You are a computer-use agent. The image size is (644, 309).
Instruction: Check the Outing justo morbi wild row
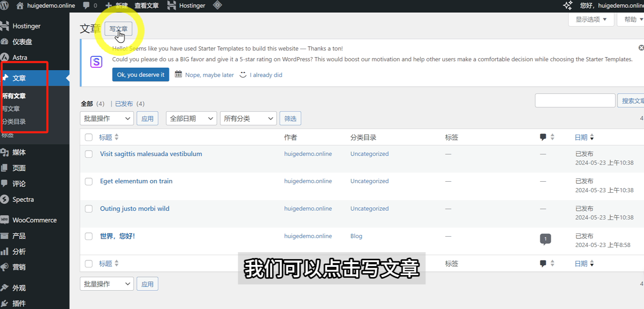[89, 209]
